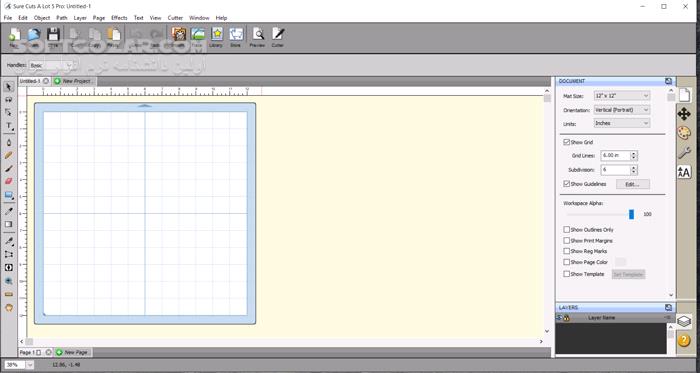The image size is (700, 373).
Task: Pick the Zoom tool in the toolbox
Action: coord(8,281)
